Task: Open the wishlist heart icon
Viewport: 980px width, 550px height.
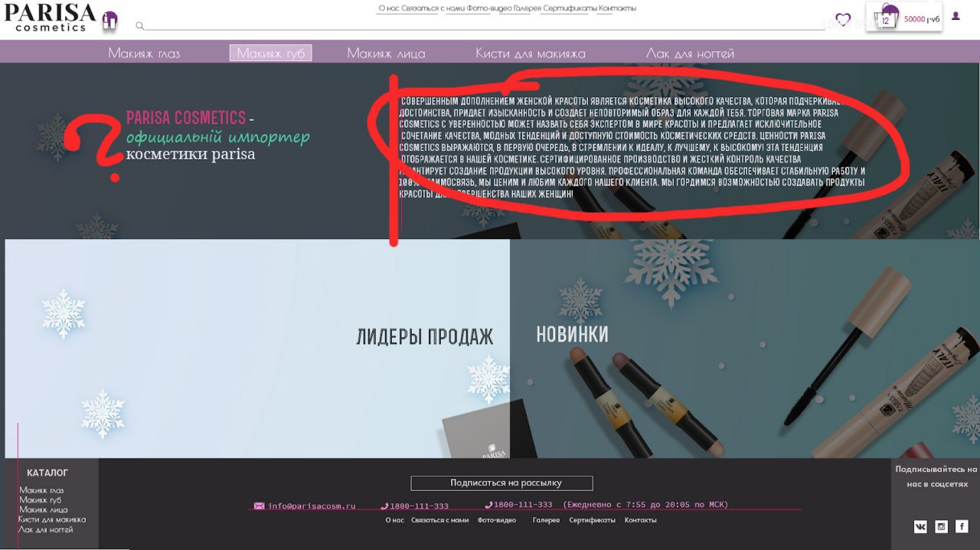Action: [x=843, y=19]
